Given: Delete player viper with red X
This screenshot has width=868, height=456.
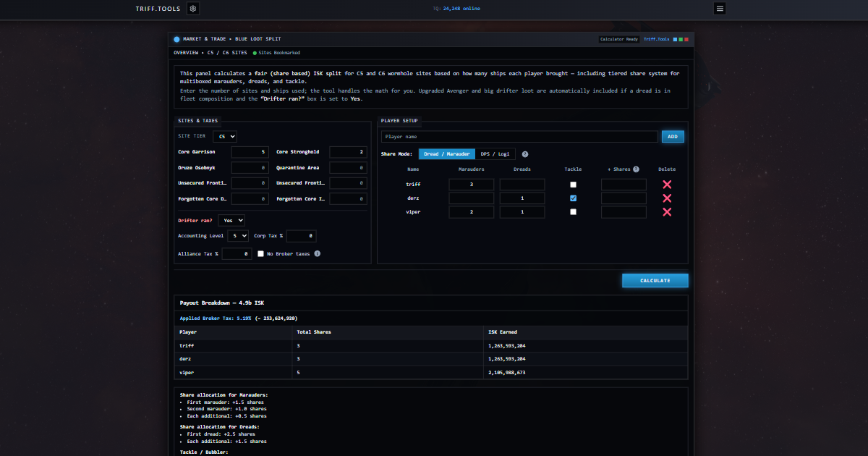Looking at the screenshot, I should [667, 212].
